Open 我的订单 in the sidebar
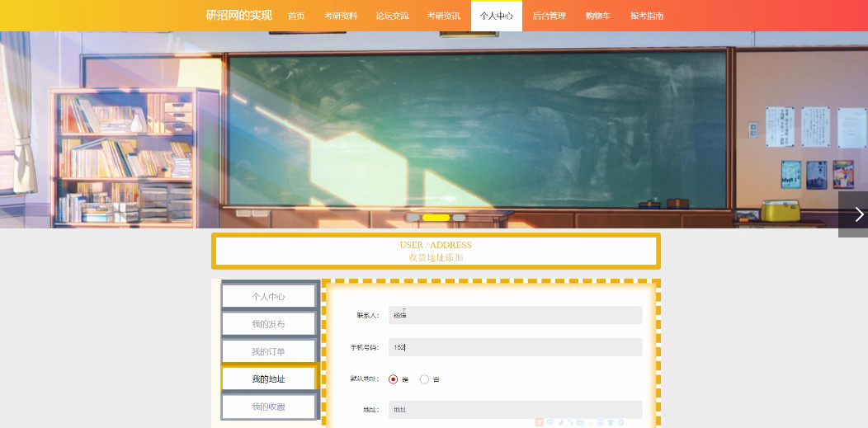The height and width of the screenshot is (428, 868). click(x=268, y=351)
